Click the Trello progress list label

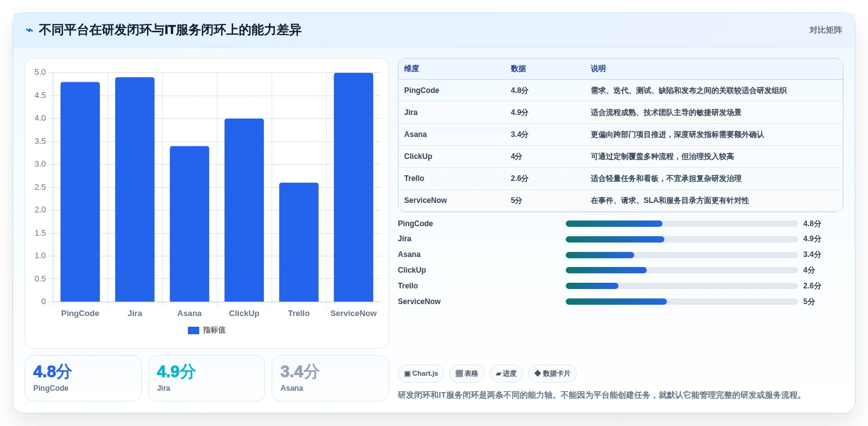pyautogui.click(x=408, y=286)
